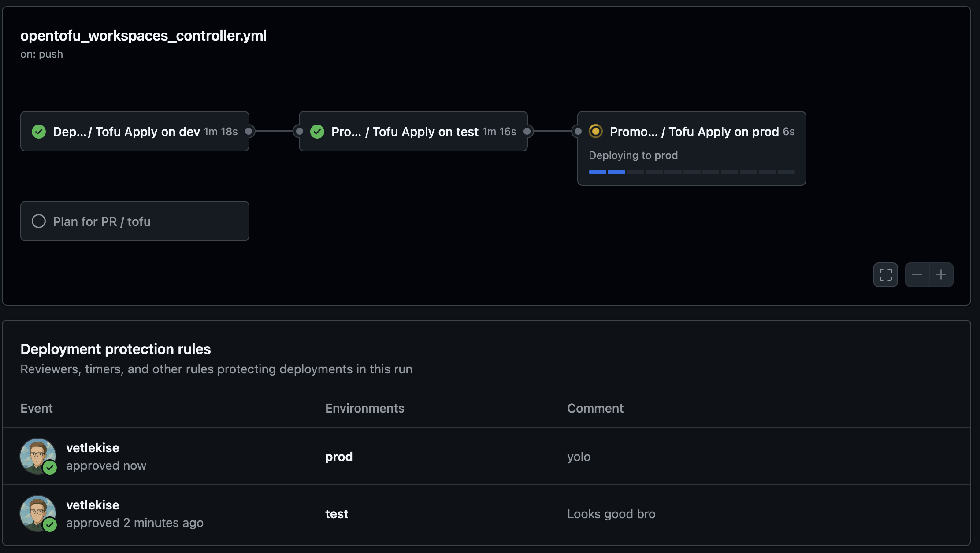
Task: Click the prod job's input connector dot
Action: point(578,131)
